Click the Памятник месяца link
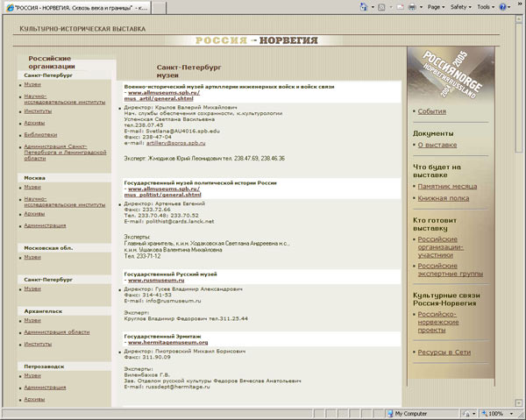Screen dimensions: 526x420 [x=447, y=188]
